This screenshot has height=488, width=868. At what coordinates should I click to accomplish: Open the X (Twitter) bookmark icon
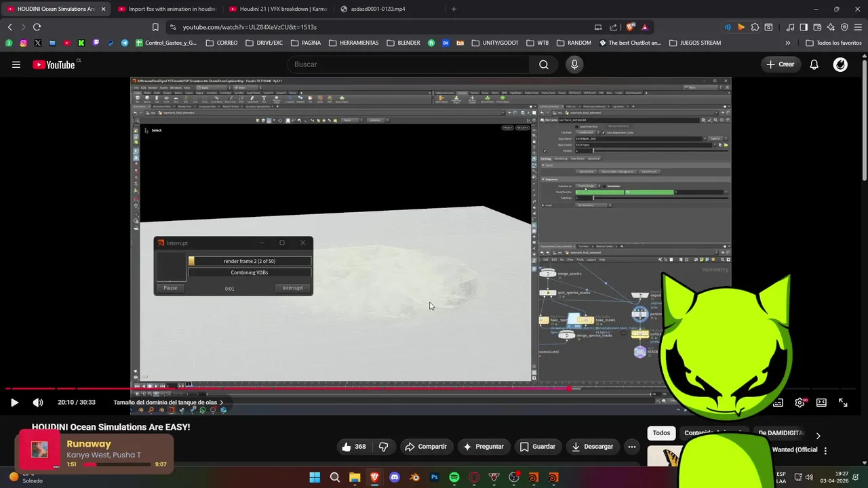click(x=37, y=43)
